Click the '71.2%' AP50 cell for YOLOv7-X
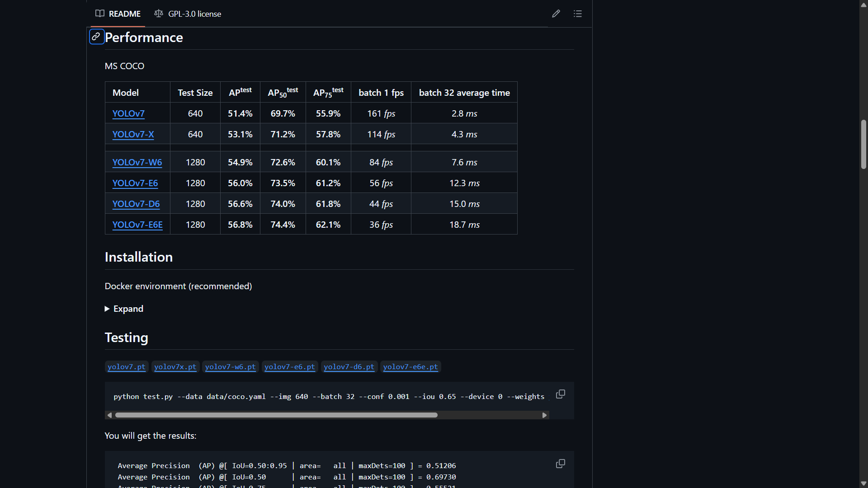This screenshot has width=868, height=488. [283, 134]
